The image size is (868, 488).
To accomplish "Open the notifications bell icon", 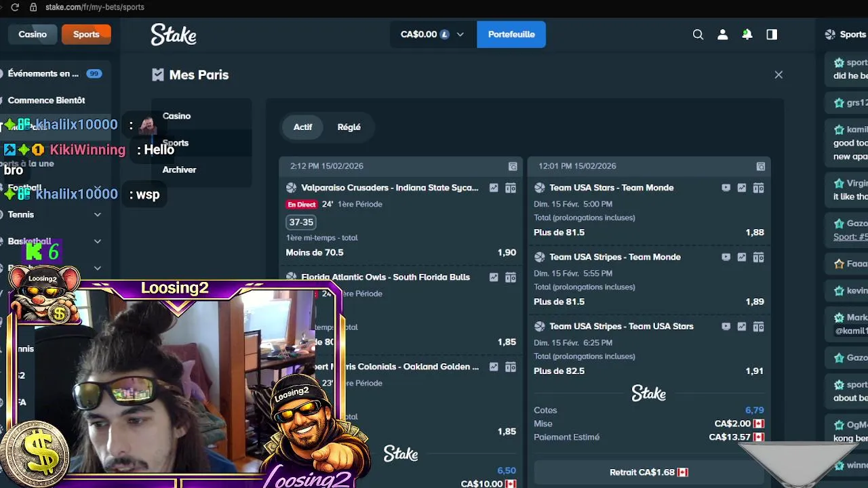I will [747, 35].
